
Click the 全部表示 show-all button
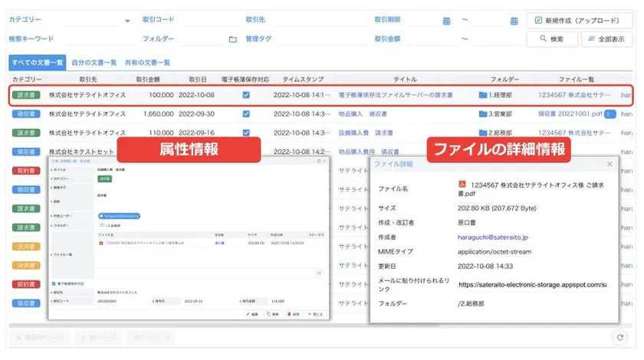click(606, 39)
